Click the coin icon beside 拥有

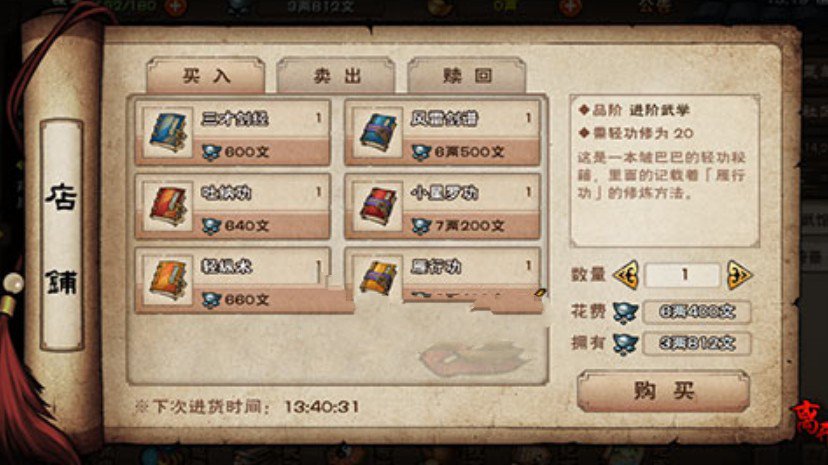625,344
